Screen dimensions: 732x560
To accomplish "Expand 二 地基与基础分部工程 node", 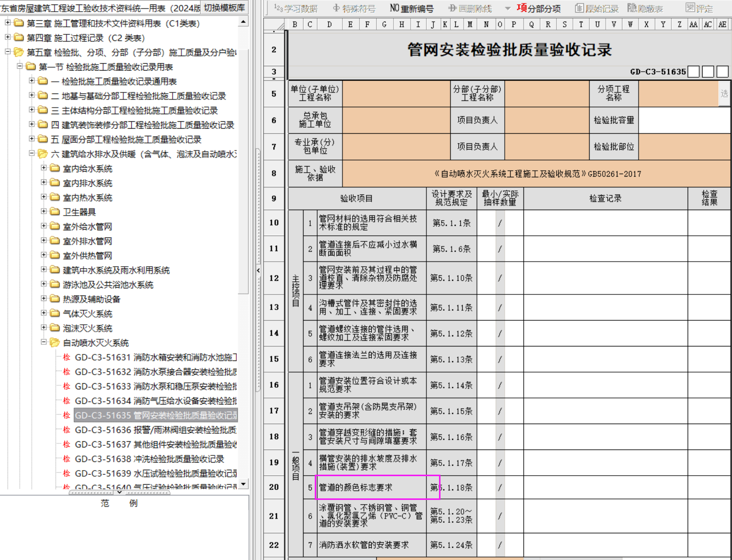I will pyautogui.click(x=32, y=95).
